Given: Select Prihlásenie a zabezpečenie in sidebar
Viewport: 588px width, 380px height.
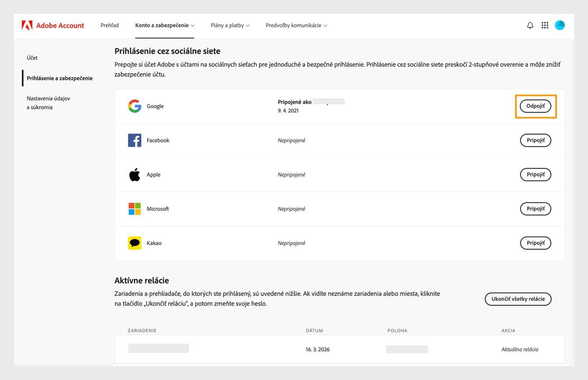Looking at the screenshot, I should (59, 78).
